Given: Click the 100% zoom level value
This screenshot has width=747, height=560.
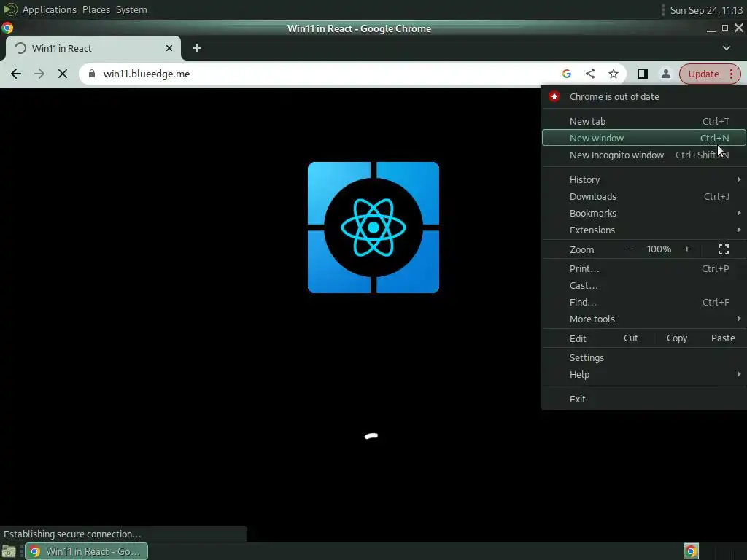Looking at the screenshot, I should [x=659, y=249].
